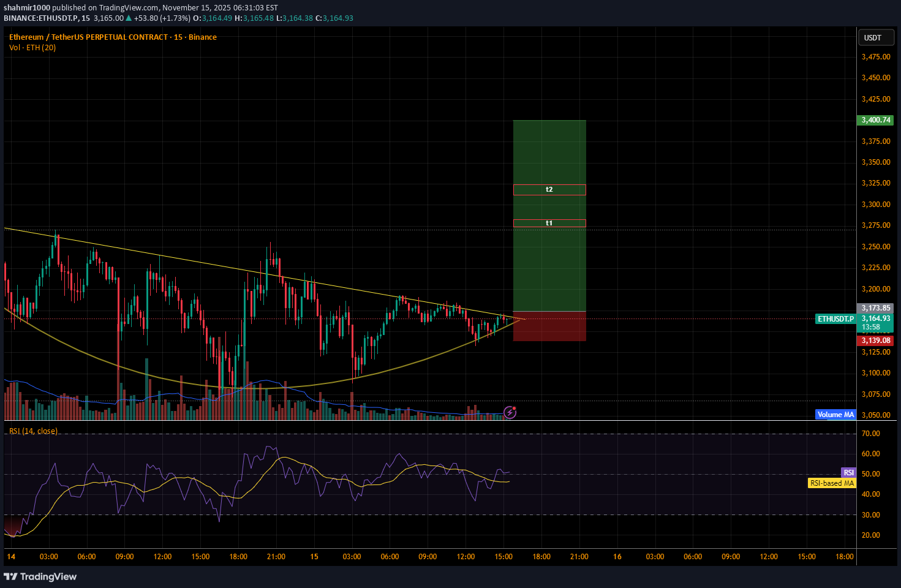
Task: Click the blue Volume MA label
Action: (x=835, y=415)
